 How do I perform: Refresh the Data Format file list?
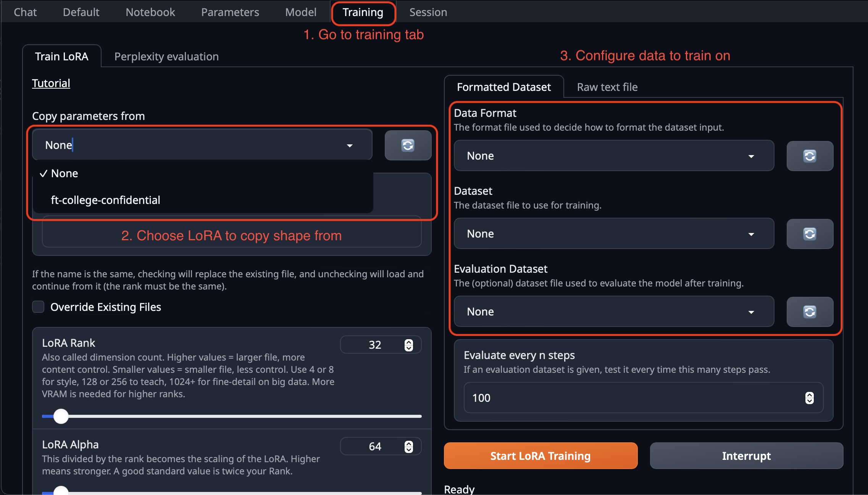[810, 156]
